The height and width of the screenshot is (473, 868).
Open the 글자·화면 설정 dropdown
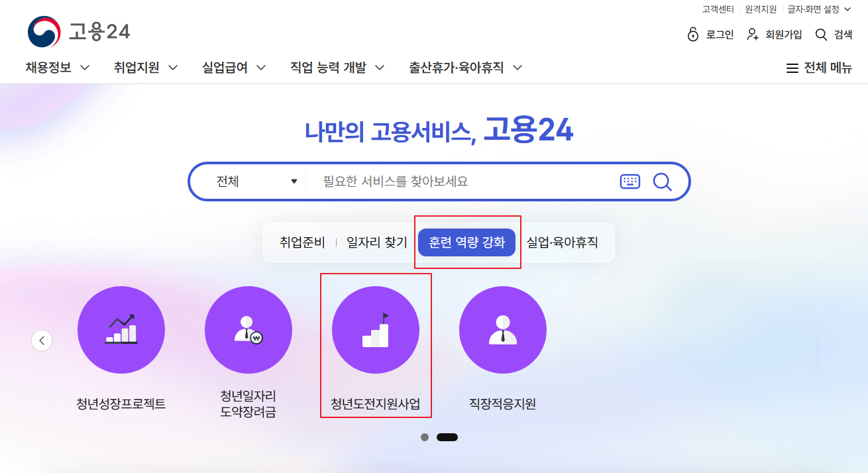click(819, 9)
